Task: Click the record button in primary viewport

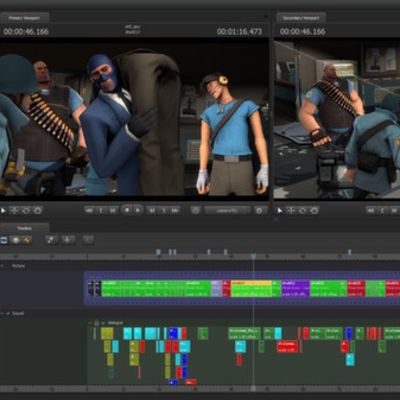Action: (x=127, y=210)
